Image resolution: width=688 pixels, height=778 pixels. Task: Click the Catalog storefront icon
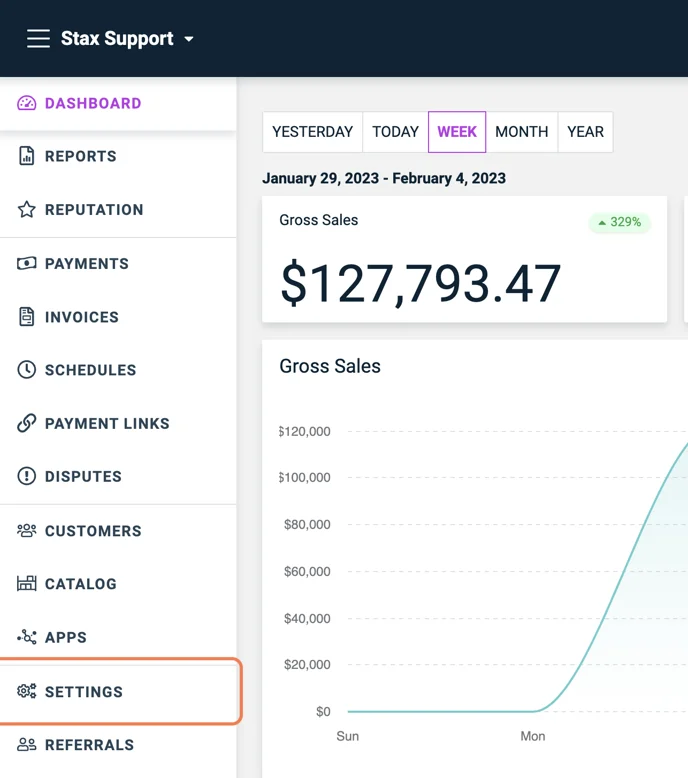27,584
